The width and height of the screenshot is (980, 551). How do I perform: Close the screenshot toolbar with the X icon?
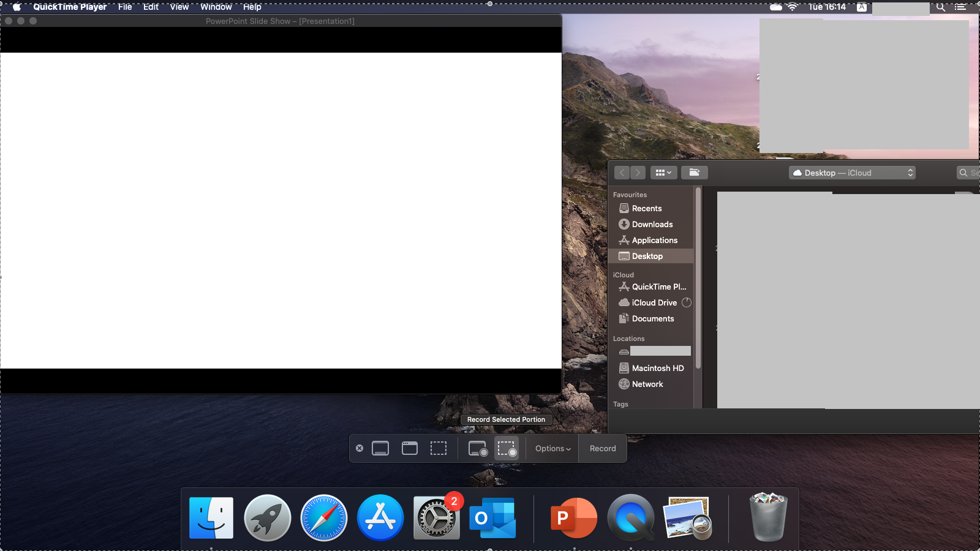pos(360,448)
